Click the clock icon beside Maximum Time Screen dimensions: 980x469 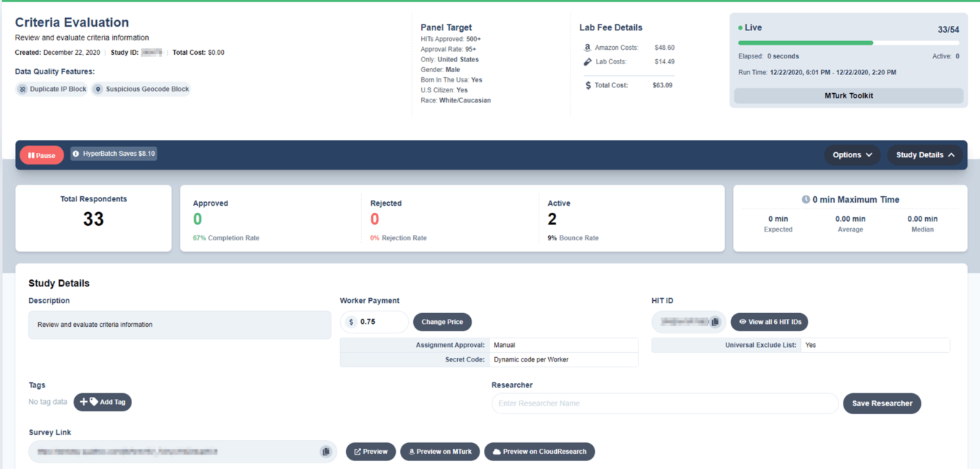[805, 200]
